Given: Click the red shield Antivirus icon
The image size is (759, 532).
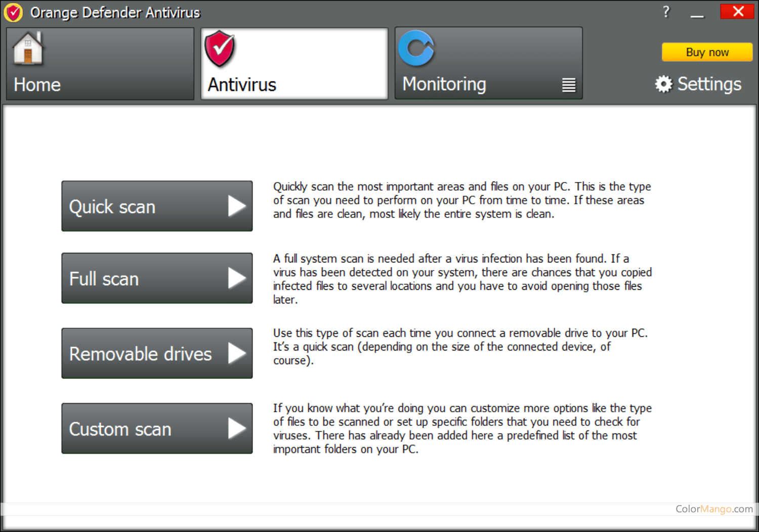Looking at the screenshot, I should pos(220,49).
